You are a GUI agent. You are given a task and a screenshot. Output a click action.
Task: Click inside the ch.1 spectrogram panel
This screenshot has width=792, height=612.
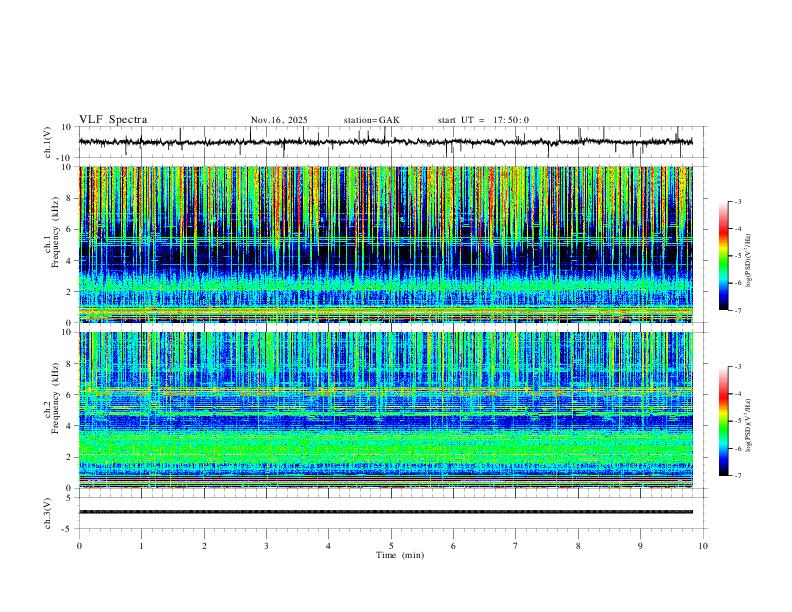[390, 245]
